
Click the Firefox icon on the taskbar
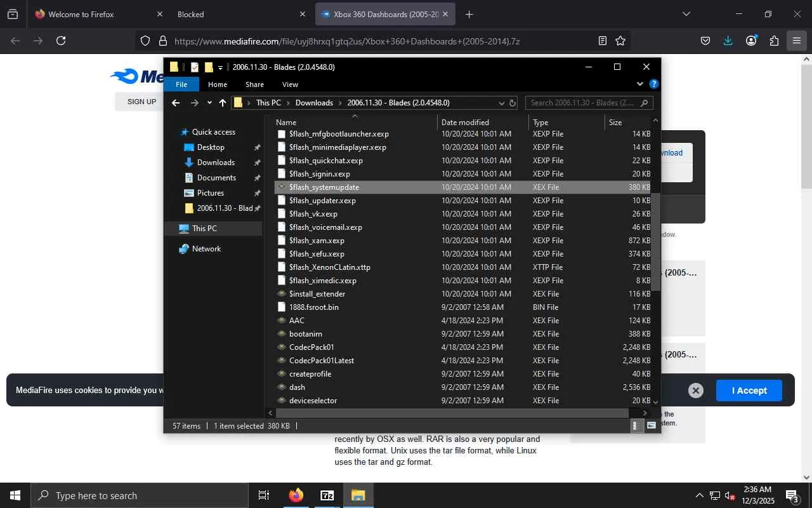pyautogui.click(x=296, y=495)
